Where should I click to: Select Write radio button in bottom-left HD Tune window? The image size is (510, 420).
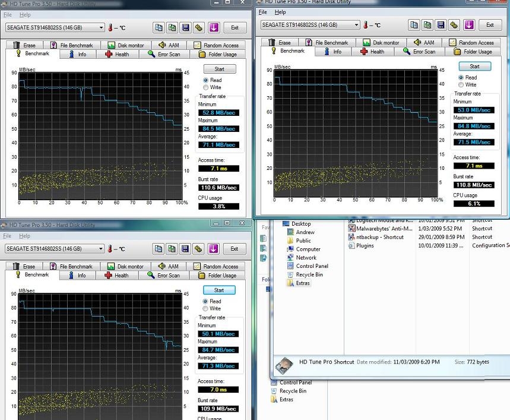coord(205,308)
